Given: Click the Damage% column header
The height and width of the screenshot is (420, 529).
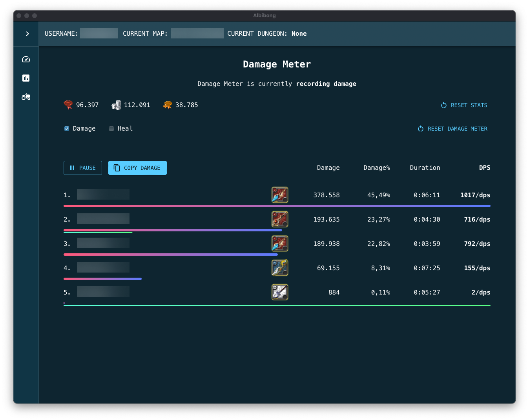Looking at the screenshot, I should (x=377, y=168).
